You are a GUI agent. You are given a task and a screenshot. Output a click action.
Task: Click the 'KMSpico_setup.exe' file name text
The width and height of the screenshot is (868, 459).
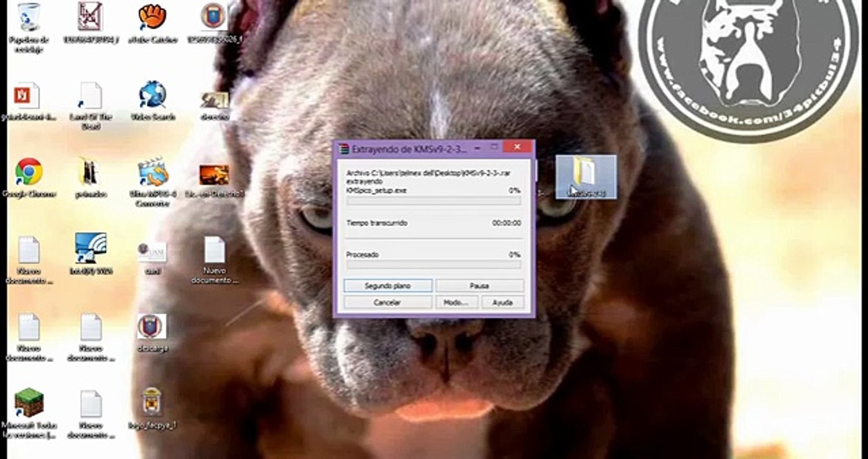click(376, 190)
